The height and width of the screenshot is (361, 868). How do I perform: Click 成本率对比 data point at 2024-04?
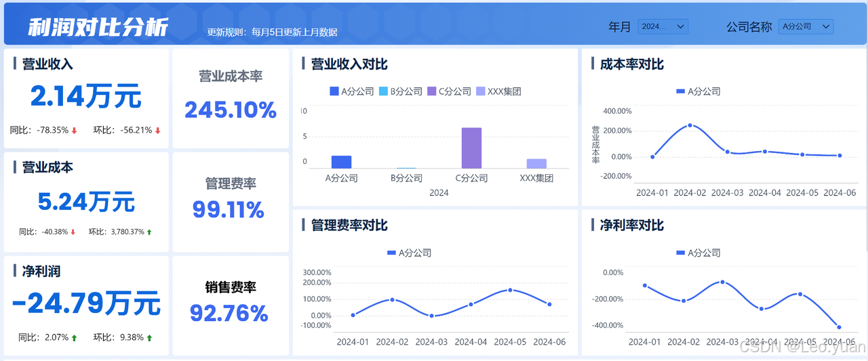click(765, 152)
